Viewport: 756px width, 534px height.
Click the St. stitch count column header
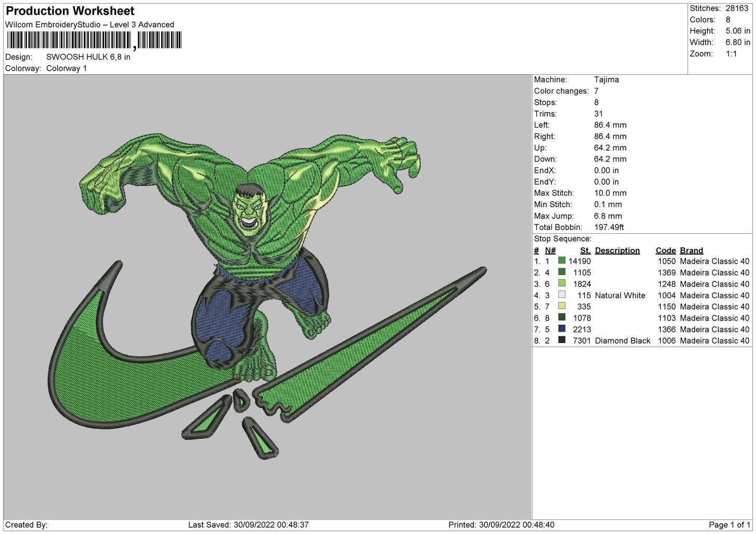click(585, 251)
